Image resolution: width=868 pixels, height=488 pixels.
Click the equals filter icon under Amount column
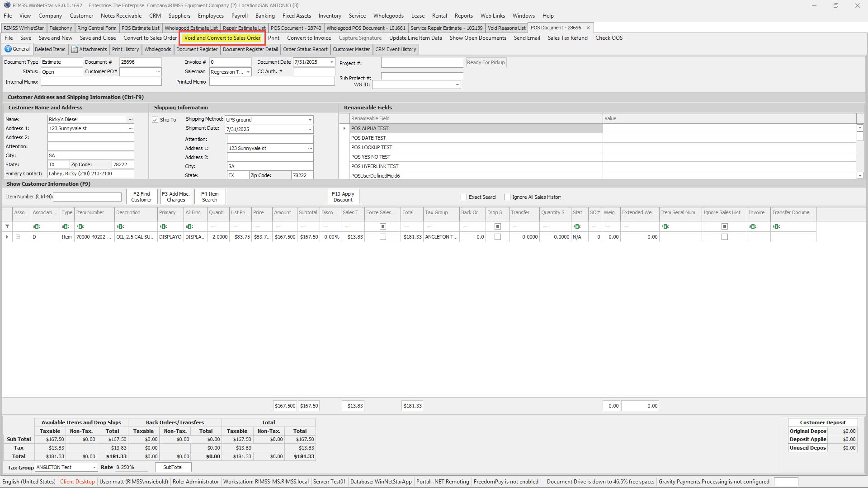(278, 226)
